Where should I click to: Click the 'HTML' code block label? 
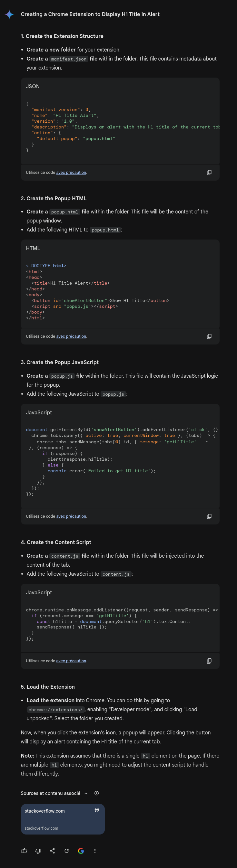point(33,248)
